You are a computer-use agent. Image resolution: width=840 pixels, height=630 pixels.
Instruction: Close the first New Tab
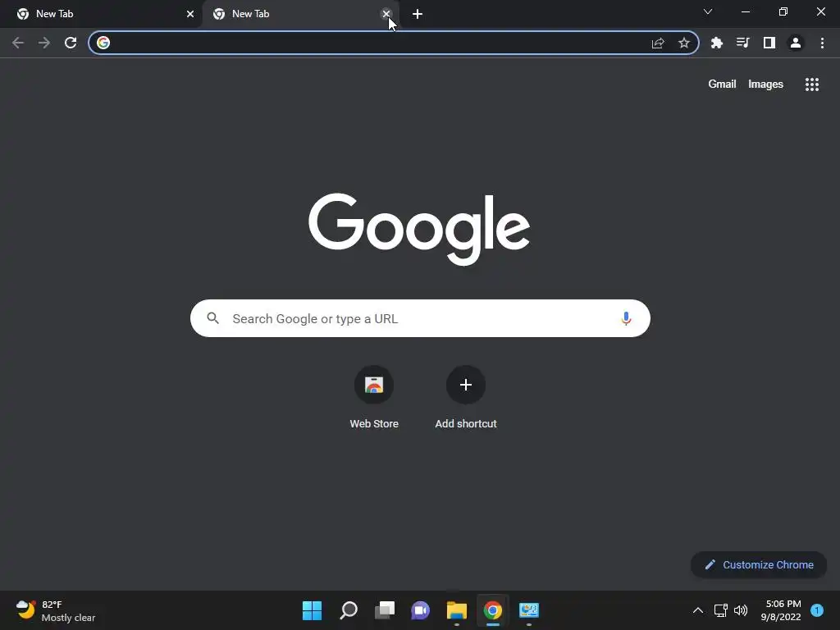coord(190,14)
